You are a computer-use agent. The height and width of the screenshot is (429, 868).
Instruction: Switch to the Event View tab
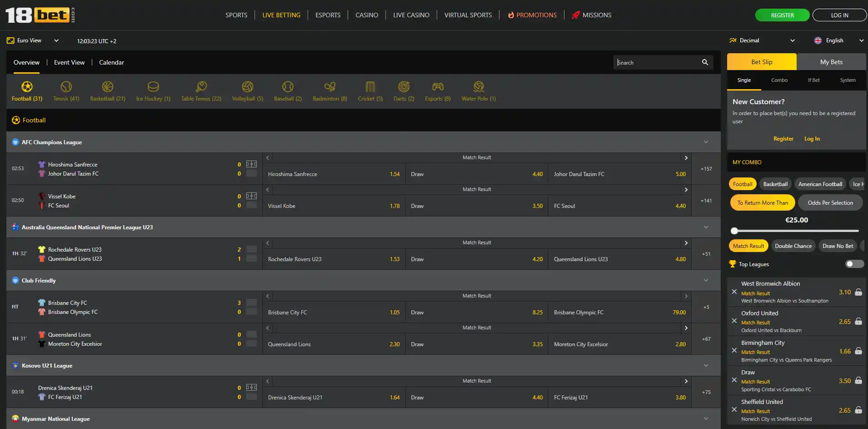point(69,62)
